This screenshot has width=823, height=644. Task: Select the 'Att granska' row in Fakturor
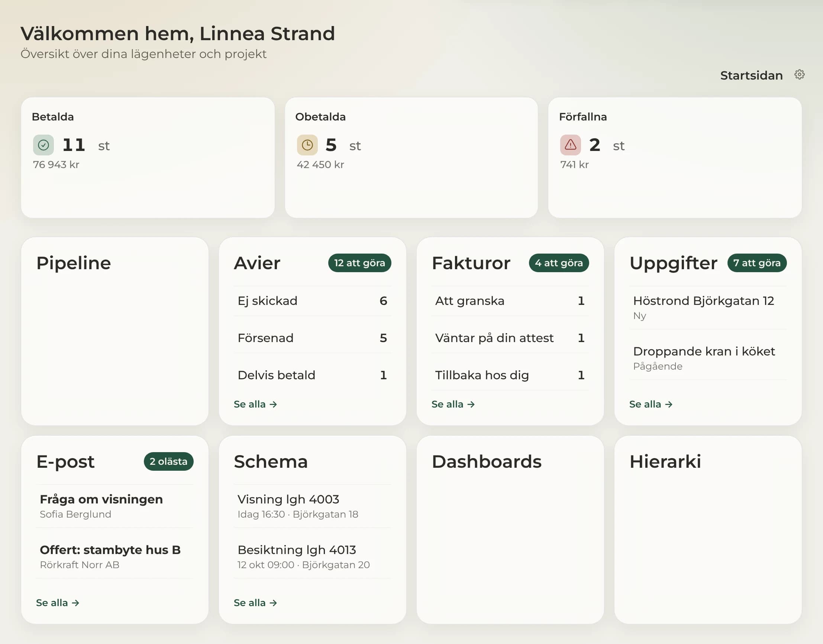coord(510,301)
